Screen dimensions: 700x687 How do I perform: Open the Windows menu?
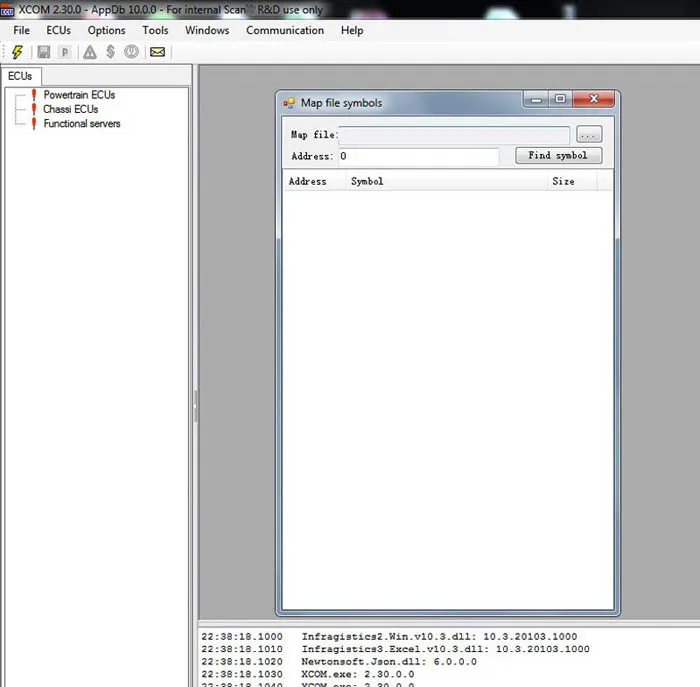coord(207,30)
